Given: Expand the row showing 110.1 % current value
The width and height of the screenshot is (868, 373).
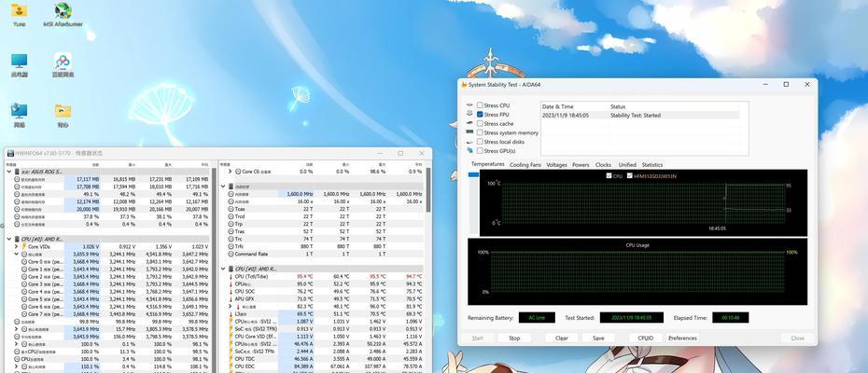Looking at the screenshot, I should pos(16,366).
